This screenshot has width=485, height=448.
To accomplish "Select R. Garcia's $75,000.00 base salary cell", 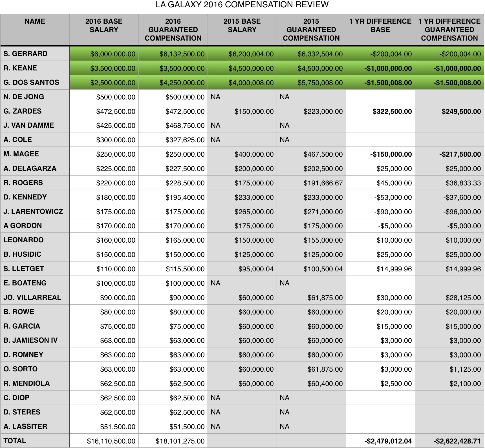I will (104, 326).
